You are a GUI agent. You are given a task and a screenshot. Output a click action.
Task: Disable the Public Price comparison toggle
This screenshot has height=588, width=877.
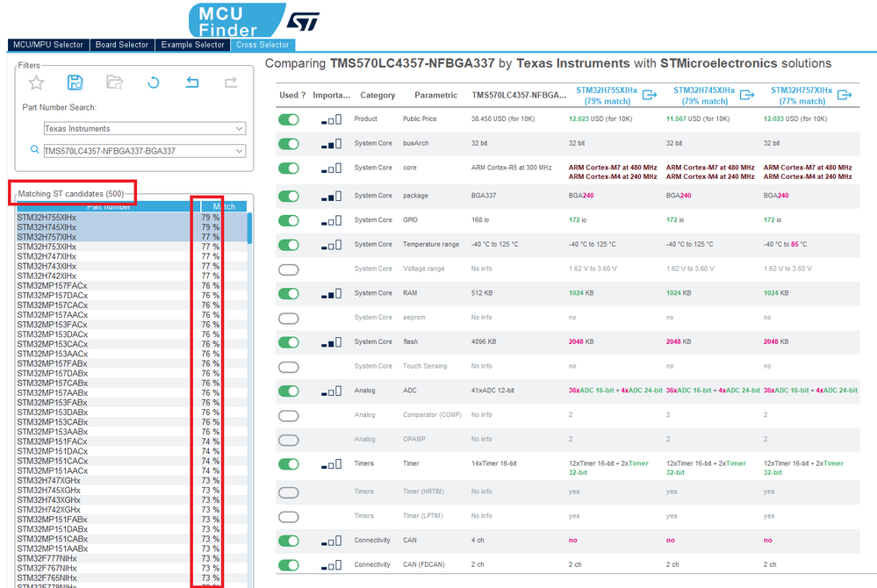tap(289, 119)
